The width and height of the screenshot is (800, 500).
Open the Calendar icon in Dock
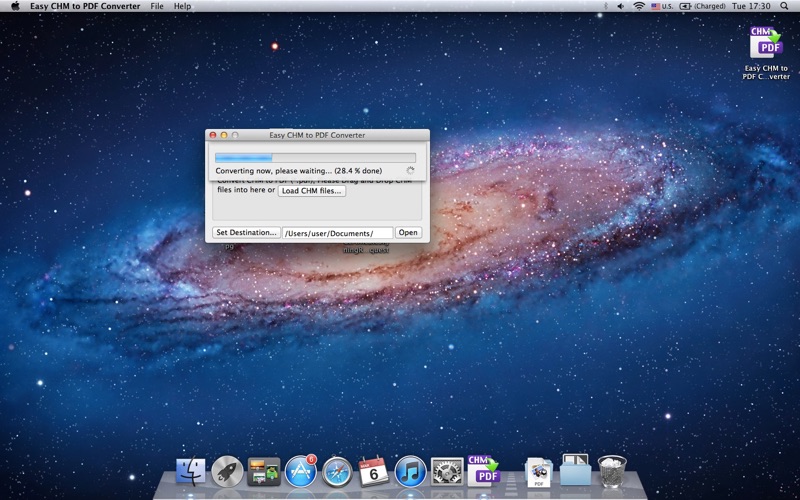[373, 471]
